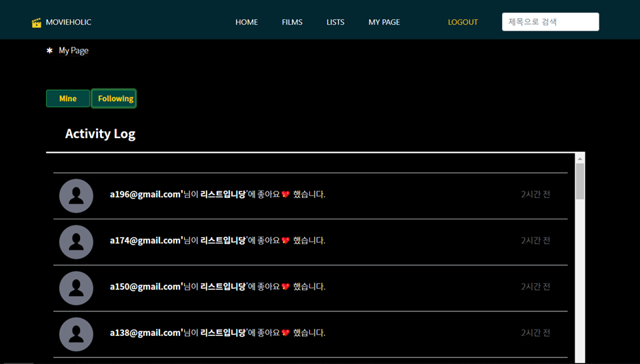Viewport: 640px width, 364px height.
Task: Select the Following tab button
Action: point(114,99)
